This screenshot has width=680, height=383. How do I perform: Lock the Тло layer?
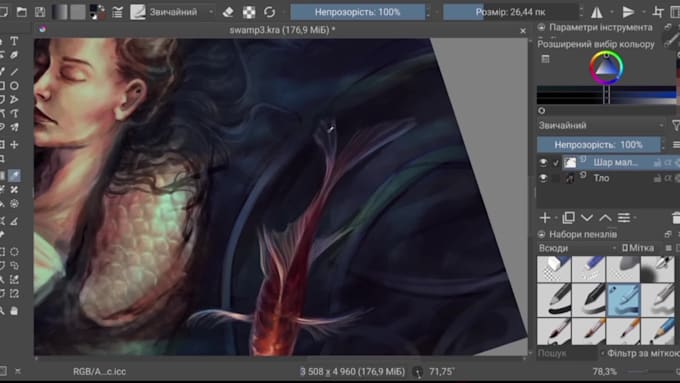click(657, 178)
